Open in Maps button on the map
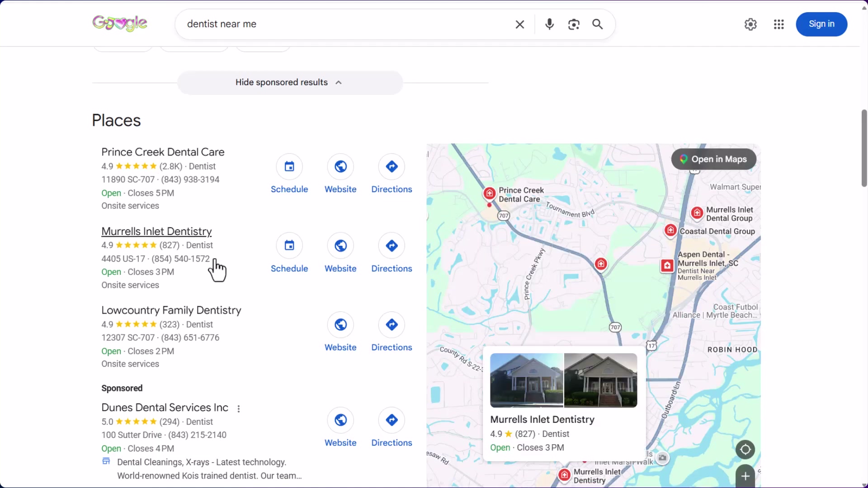 coord(713,159)
